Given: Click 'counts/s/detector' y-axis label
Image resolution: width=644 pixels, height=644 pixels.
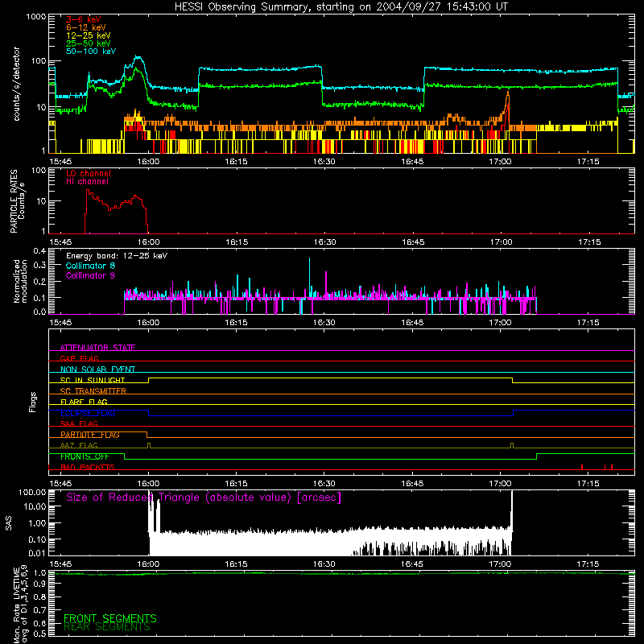Looking at the screenshot, I should pos(16,84).
